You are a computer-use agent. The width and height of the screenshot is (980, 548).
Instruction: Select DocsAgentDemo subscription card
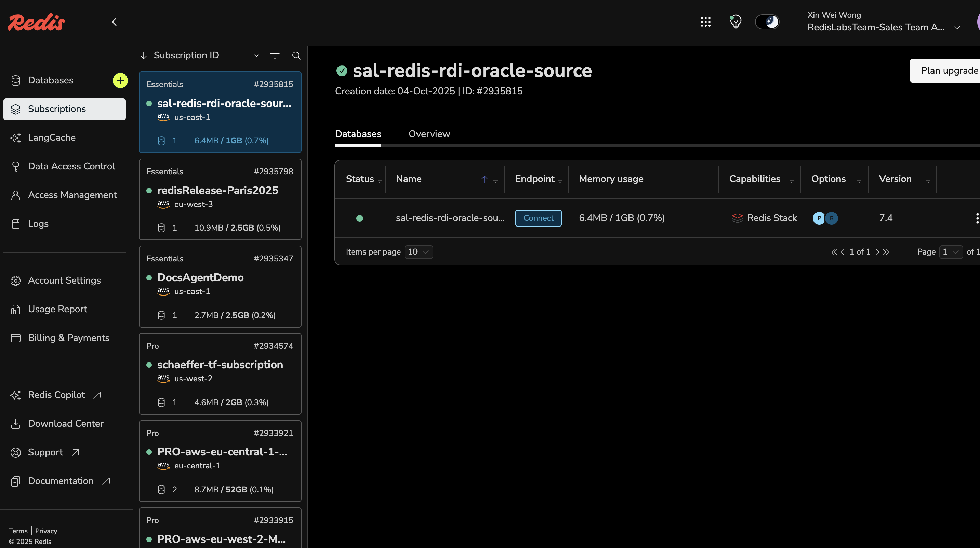click(220, 287)
